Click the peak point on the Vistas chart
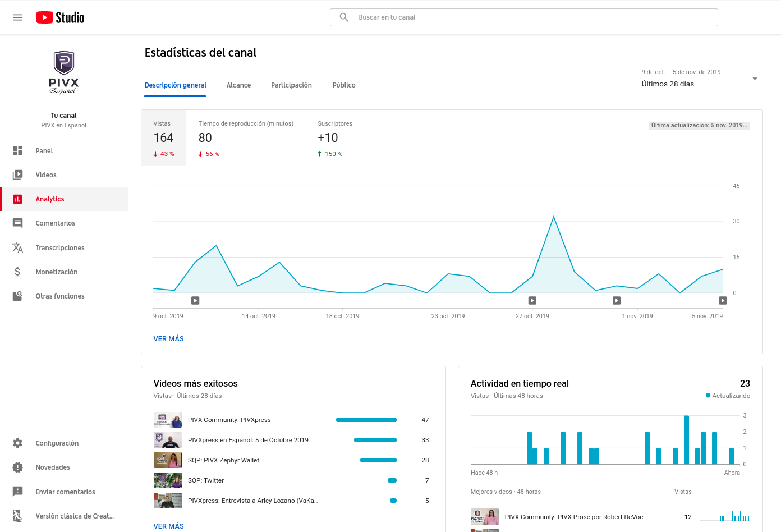The height and width of the screenshot is (532, 781). (554, 217)
